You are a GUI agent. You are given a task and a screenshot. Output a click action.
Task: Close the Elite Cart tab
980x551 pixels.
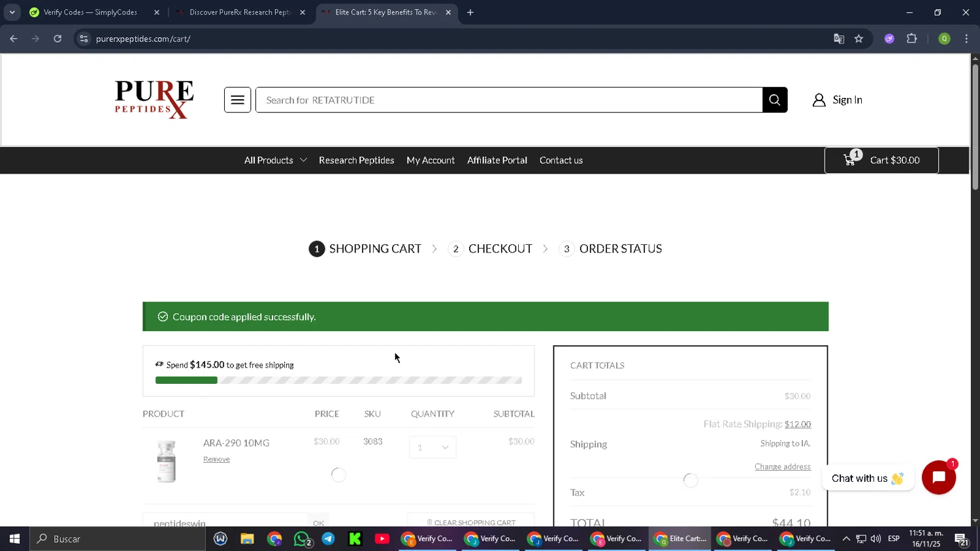click(448, 12)
